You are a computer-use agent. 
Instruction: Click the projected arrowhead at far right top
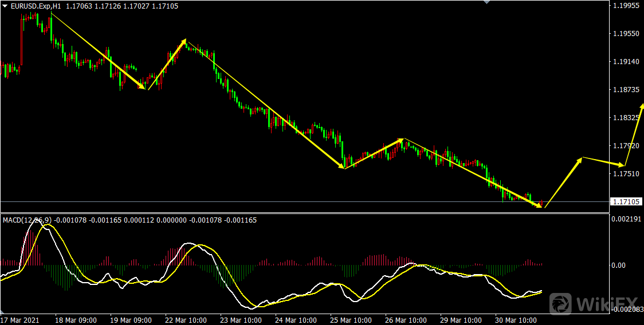coord(642,107)
